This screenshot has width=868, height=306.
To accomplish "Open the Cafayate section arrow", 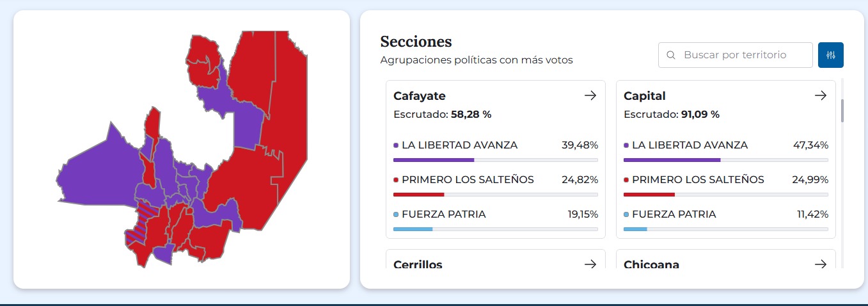I will tap(590, 96).
